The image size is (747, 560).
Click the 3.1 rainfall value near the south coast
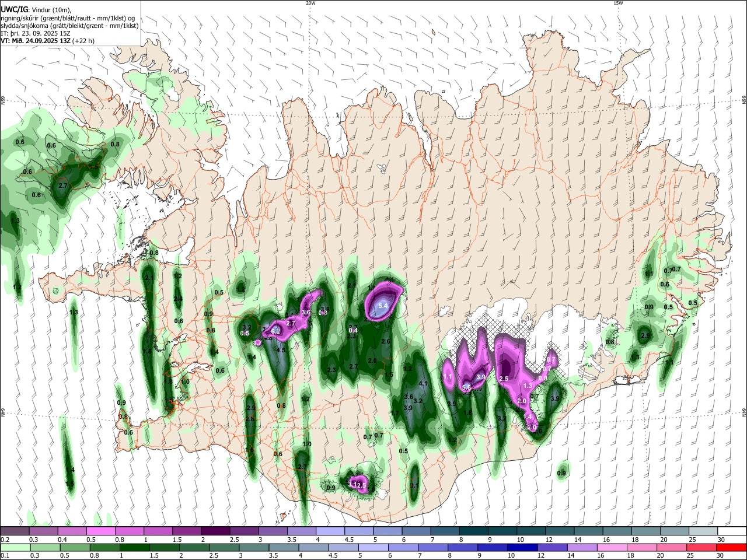point(414,485)
